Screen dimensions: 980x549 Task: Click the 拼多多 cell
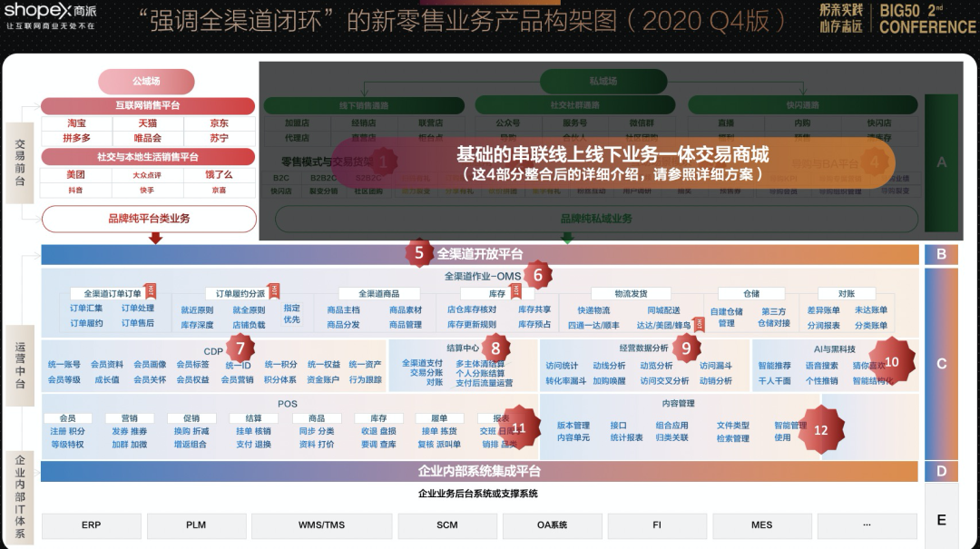(77, 138)
